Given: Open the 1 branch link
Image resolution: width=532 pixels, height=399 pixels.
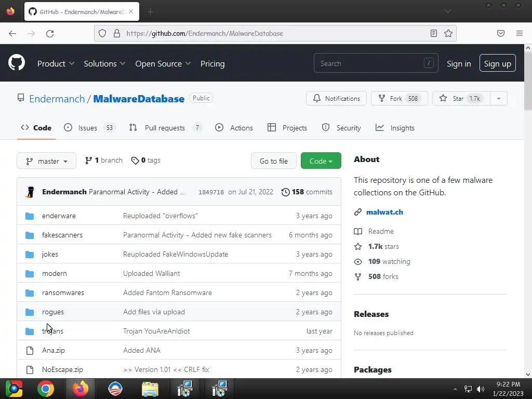Looking at the screenshot, I should pos(104,161).
